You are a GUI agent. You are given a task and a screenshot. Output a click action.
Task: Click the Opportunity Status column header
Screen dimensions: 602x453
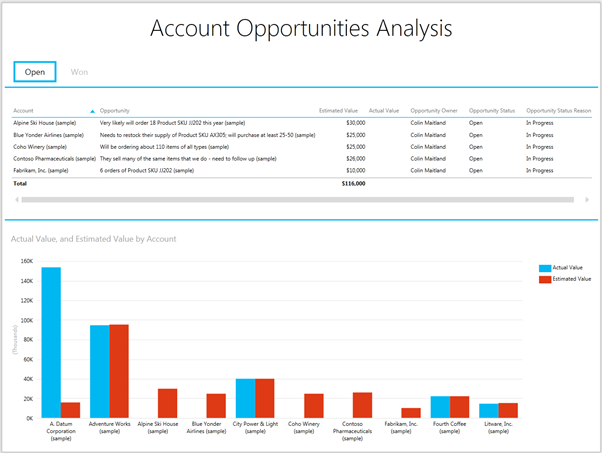pyautogui.click(x=491, y=110)
